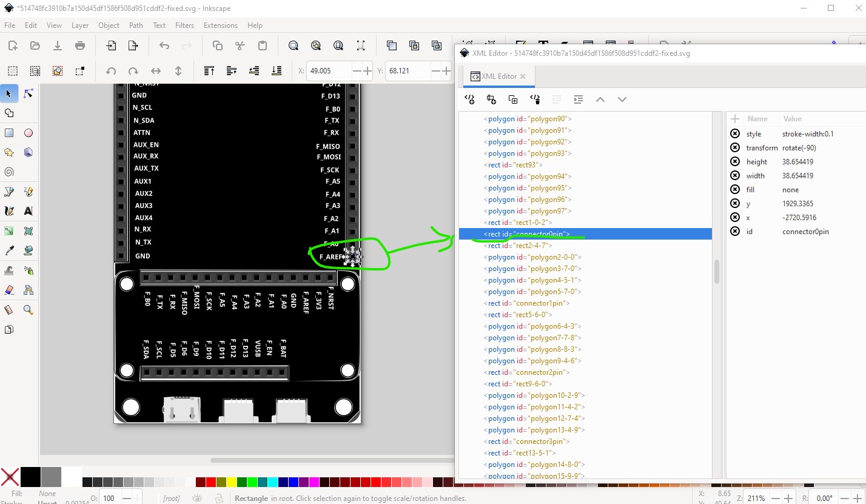Select the 3D box tool
The image size is (866, 504).
[28, 152]
